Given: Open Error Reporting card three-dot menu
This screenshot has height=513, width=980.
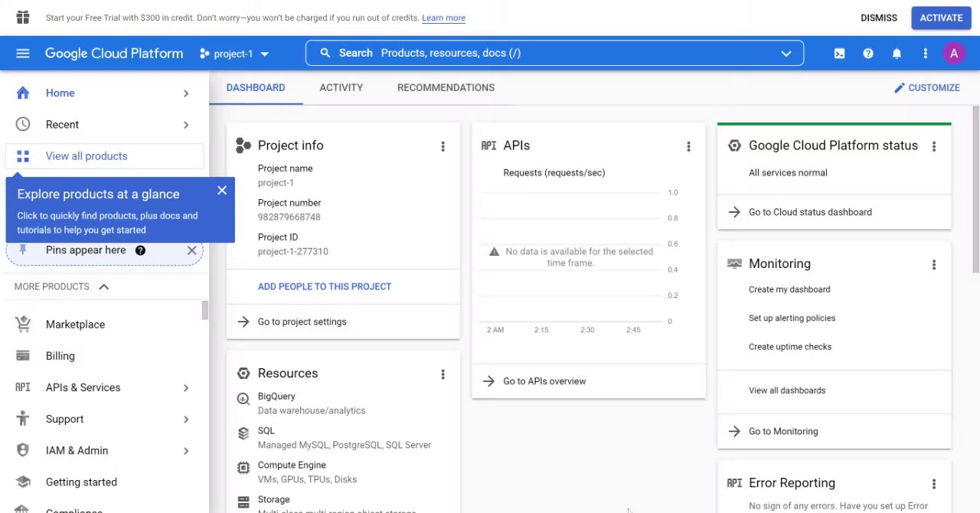Looking at the screenshot, I should (934, 484).
